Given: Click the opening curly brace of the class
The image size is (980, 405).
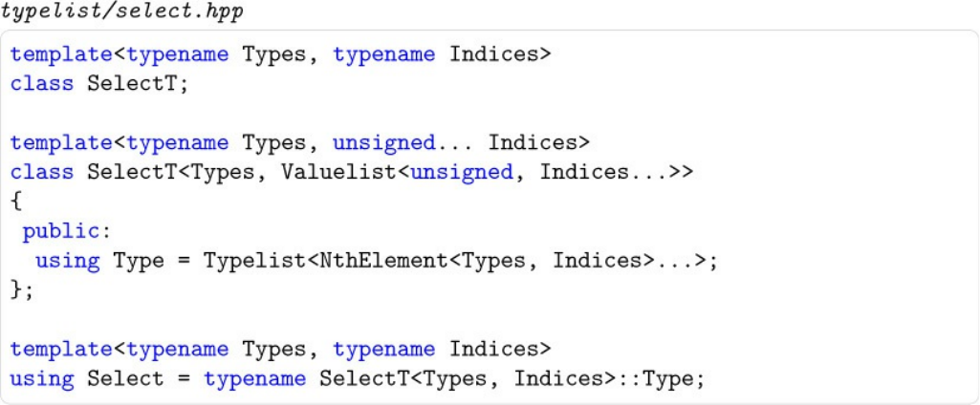Looking at the screenshot, I should [x=15, y=202].
